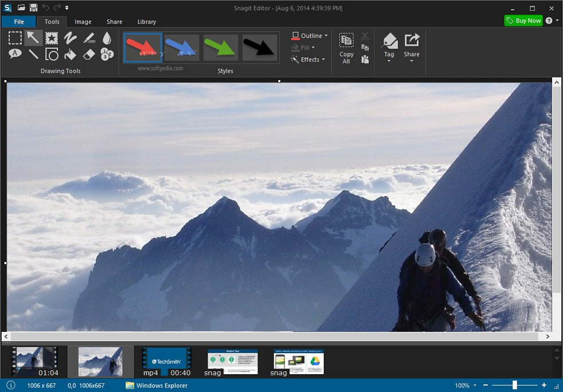The width and height of the screenshot is (563, 392).
Task: Click the Save disk icon in title bar
Action: tap(33, 7)
